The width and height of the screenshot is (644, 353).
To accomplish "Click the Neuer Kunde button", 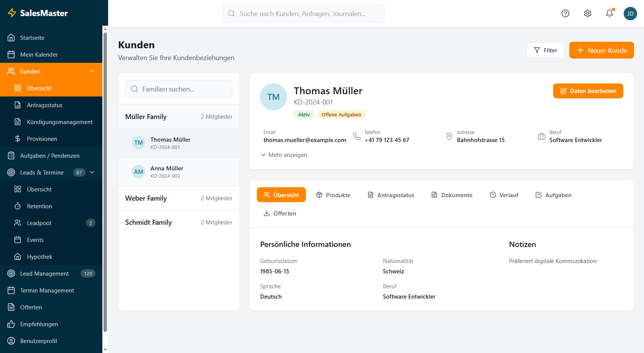I will (601, 51).
